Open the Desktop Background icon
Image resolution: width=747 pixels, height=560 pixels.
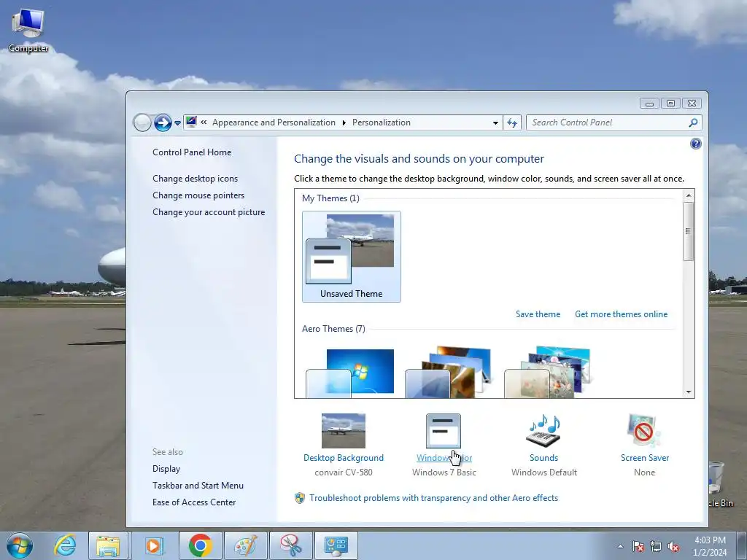[344, 431]
